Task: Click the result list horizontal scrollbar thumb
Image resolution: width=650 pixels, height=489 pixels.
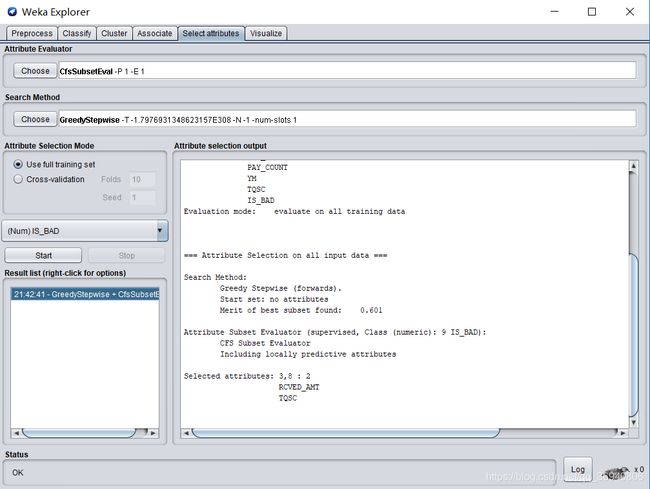Action: [79, 433]
